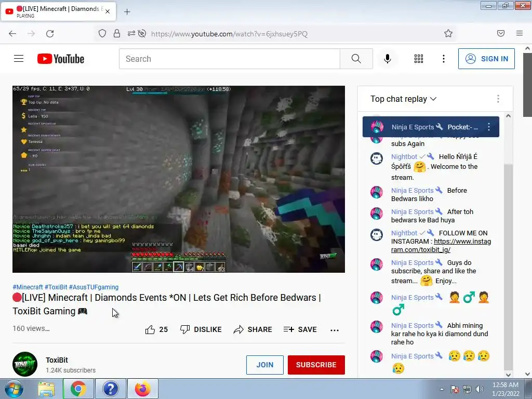Image resolution: width=532 pixels, height=399 pixels.
Task: Select the [LIVE] Minecraft browser tab
Action: tap(58, 11)
